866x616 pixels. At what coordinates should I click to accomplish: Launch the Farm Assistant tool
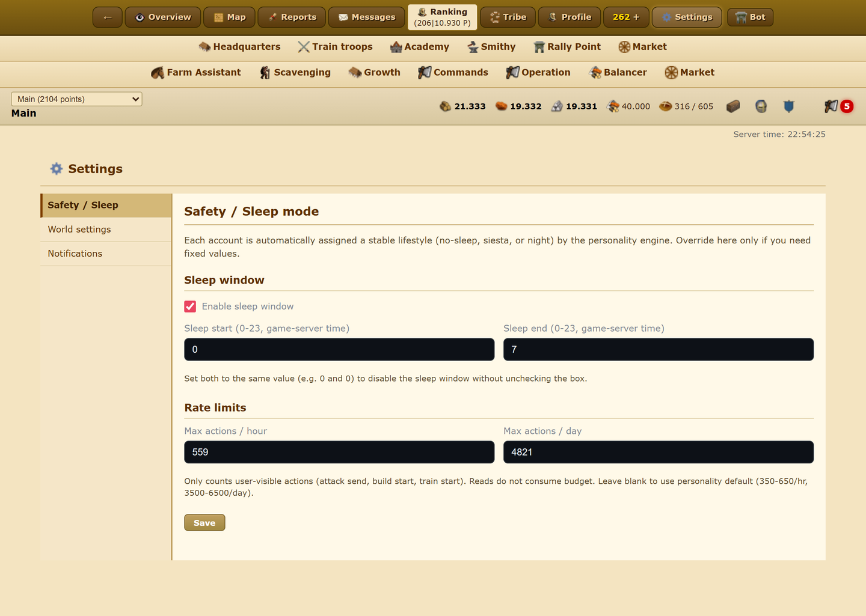(x=196, y=73)
